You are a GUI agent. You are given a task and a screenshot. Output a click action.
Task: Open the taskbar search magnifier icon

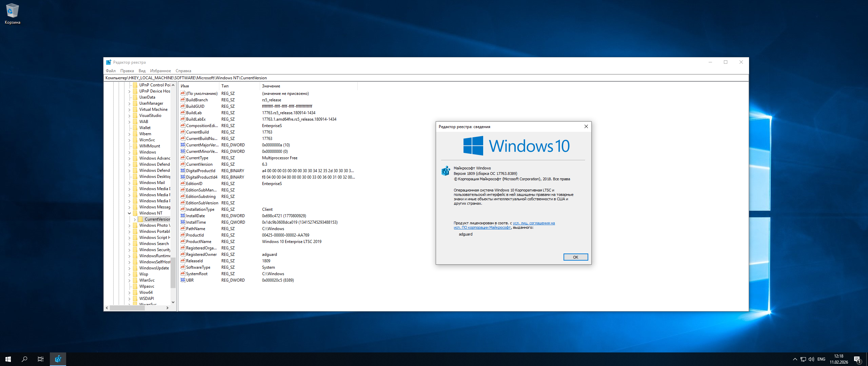[24, 359]
